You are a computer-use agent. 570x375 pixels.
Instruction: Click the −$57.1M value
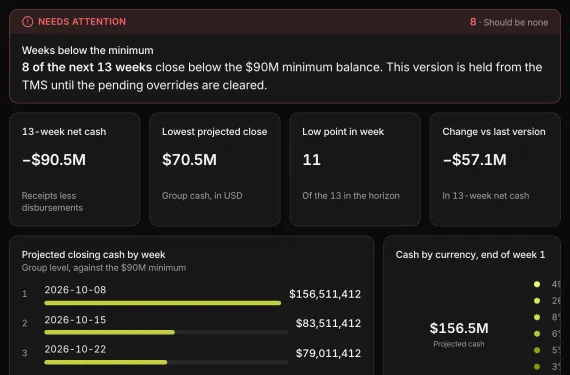[x=474, y=160]
